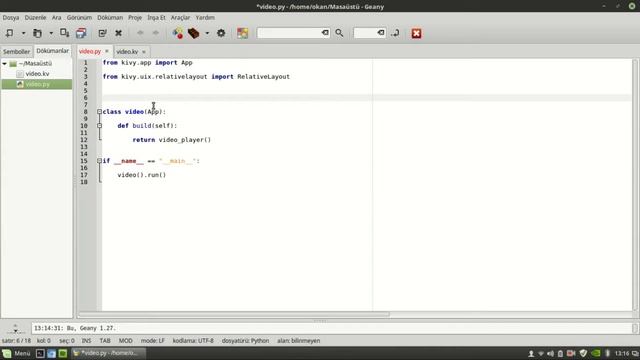Click the Save file toolbar icon

point(64,33)
